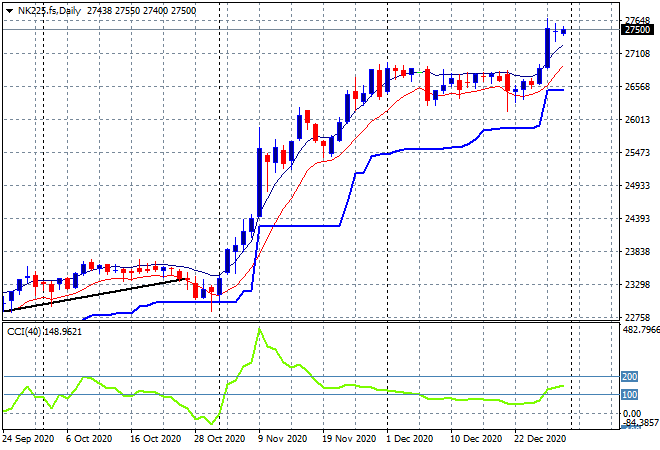Click the 10 Dec 2020 date label
Image resolution: width=660 pixels, height=450 pixels.
[476, 439]
